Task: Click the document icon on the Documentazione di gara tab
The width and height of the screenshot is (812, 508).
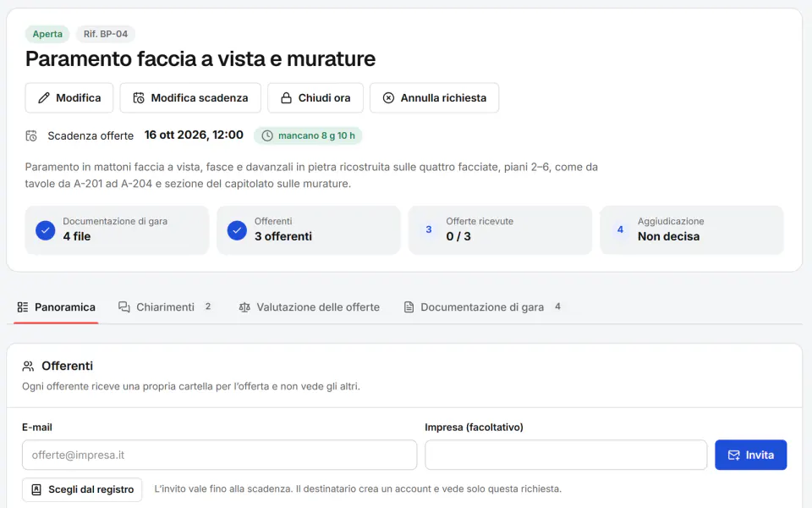Action: pos(409,307)
